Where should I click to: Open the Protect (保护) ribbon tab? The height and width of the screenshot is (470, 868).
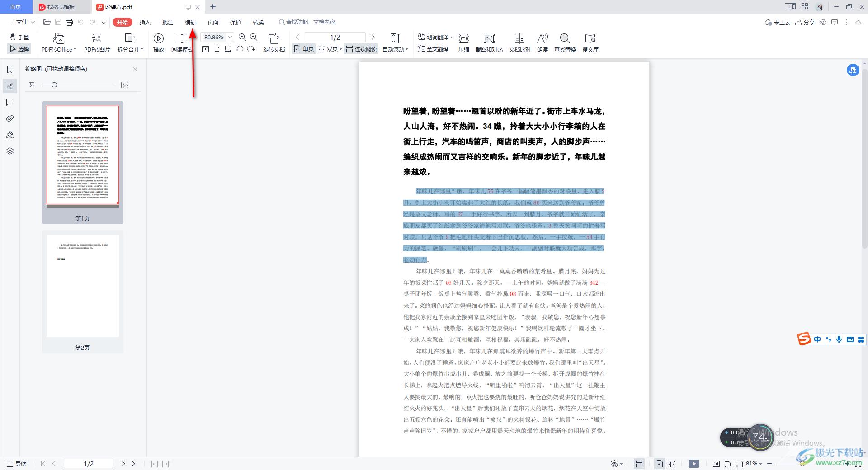[x=235, y=22]
